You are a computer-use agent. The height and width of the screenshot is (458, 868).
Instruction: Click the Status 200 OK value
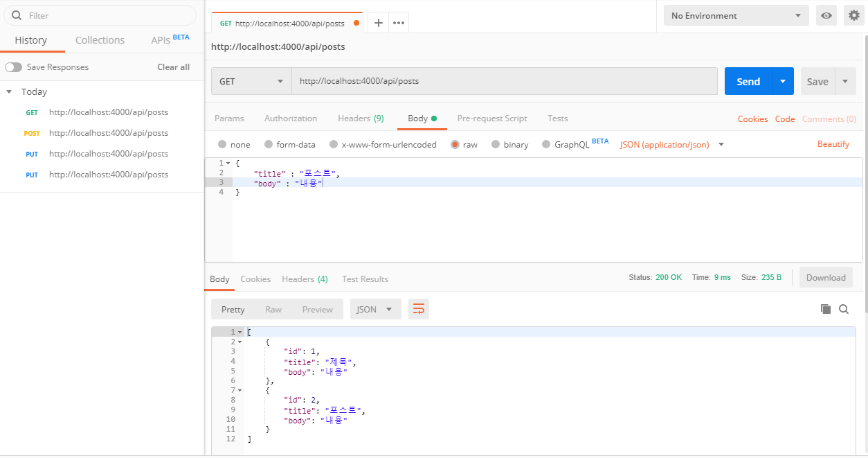[669, 277]
